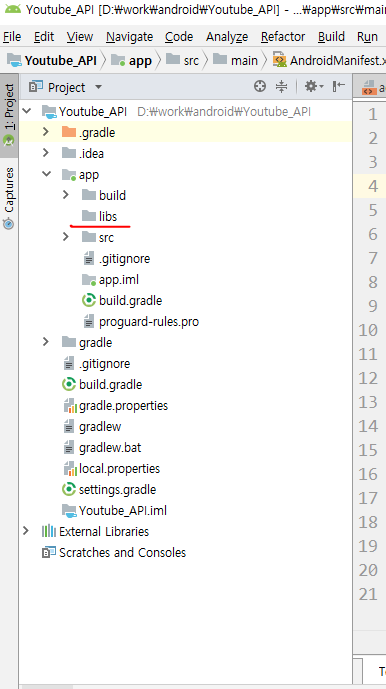This screenshot has height=689, width=386.
Task: Expand the .idea folder
Action: tap(46, 153)
